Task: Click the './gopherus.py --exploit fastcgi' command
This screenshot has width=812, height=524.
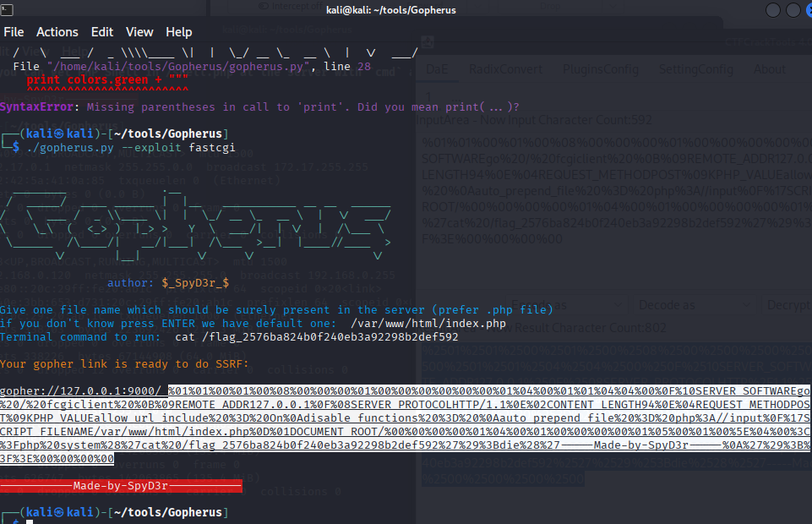Action: (130, 148)
